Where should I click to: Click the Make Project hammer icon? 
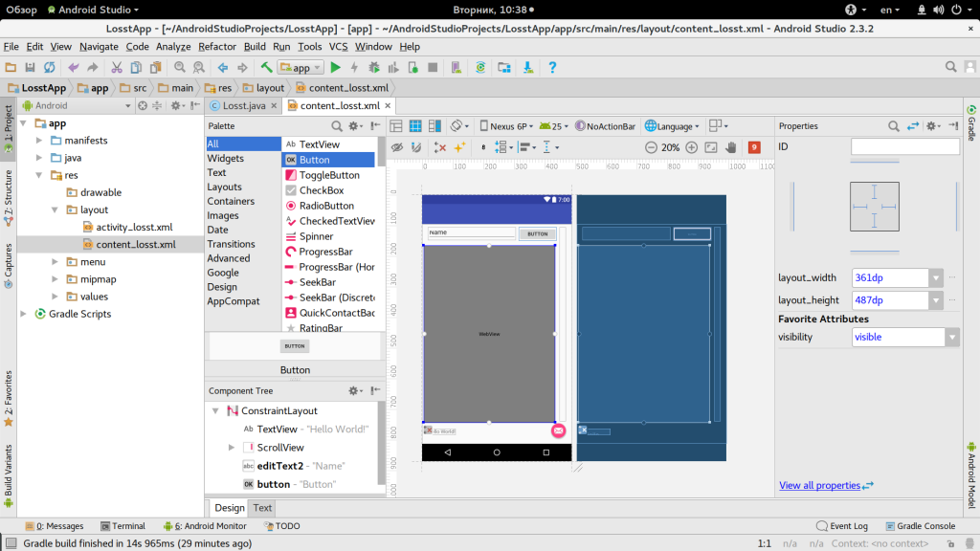[267, 68]
